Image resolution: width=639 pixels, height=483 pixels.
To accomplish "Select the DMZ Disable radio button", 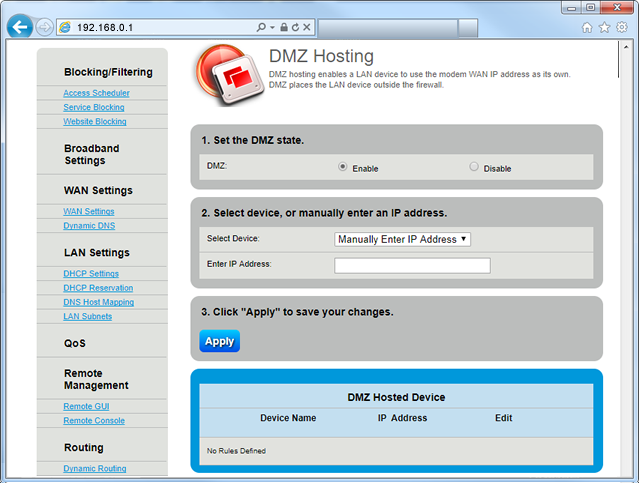I will pyautogui.click(x=474, y=167).
